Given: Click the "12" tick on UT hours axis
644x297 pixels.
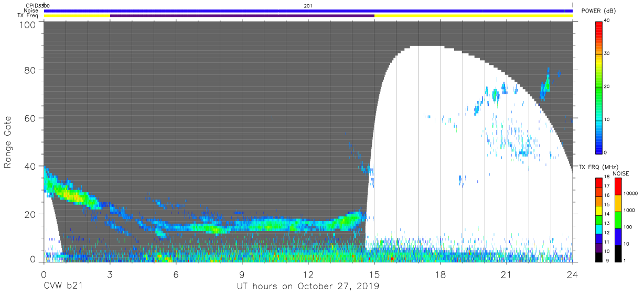Looking at the screenshot, I should pyautogui.click(x=308, y=274).
